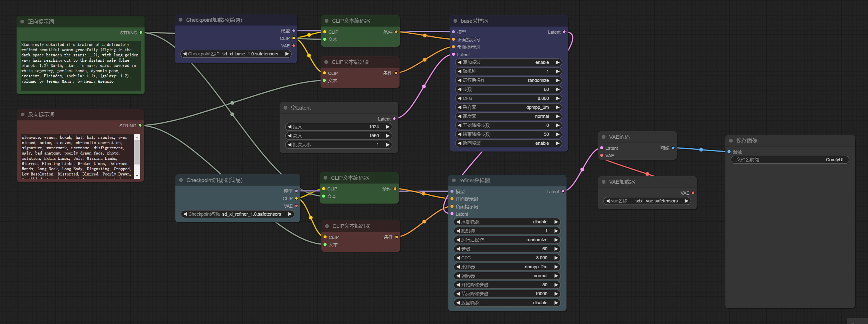Click the VAE output port on VAE加载器
This screenshot has height=324, width=868.
point(693,193)
